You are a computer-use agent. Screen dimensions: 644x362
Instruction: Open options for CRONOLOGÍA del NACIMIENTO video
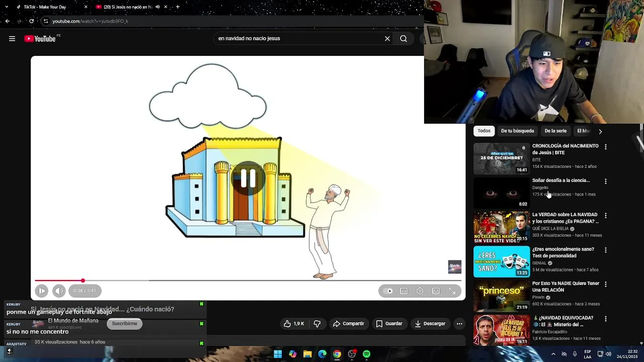pyautogui.click(x=606, y=147)
